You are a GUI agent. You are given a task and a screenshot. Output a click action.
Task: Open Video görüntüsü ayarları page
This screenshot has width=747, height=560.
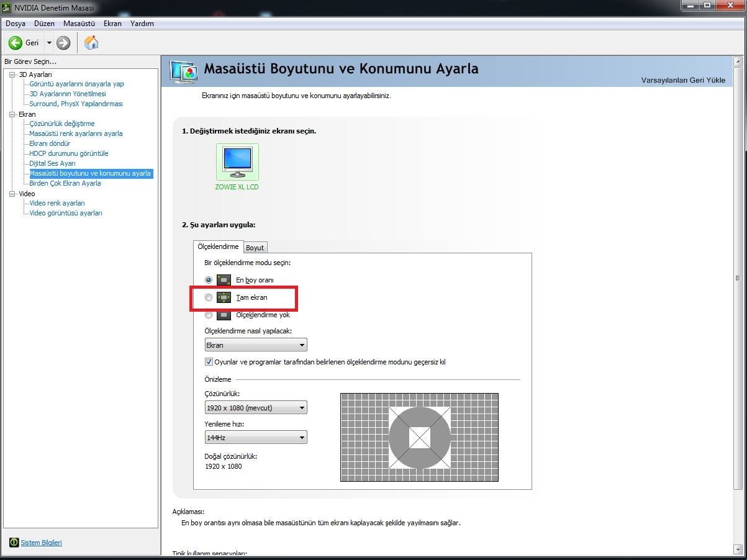click(66, 213)
